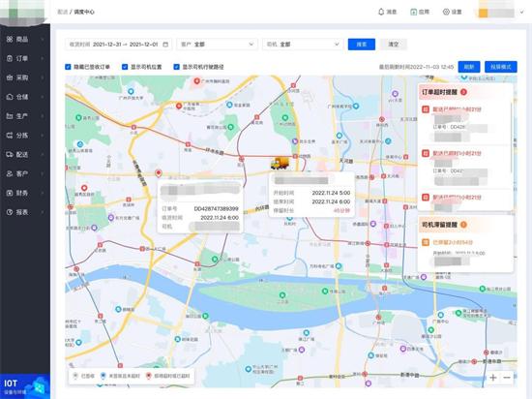Open the 设置 settings gear icon
This screenshot has width=532, height=399.
446,12
